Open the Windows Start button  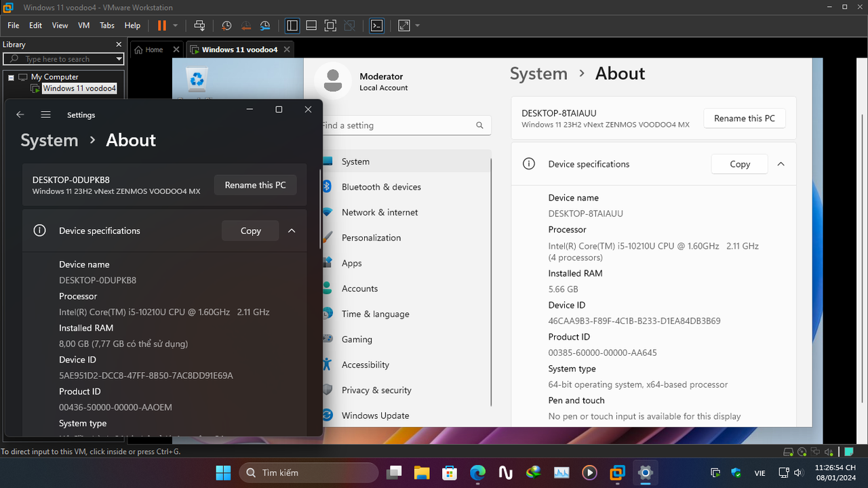coord(222,472)
